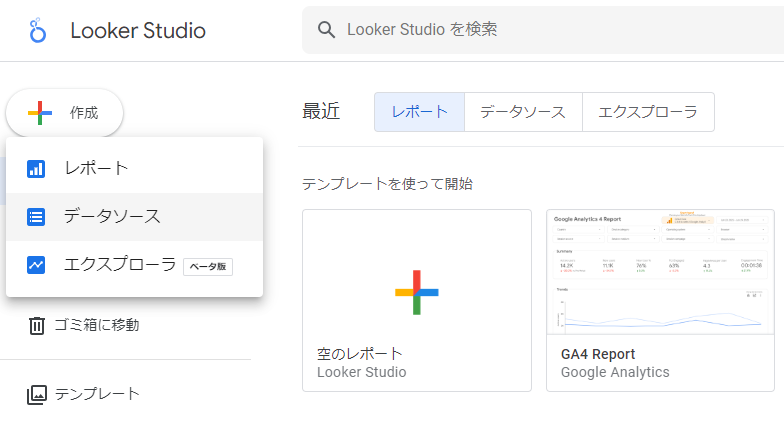The width and height of the screenshot is (784, 421).
Task: Click the ベータ版 badge
Action: [x=208, y=266]
